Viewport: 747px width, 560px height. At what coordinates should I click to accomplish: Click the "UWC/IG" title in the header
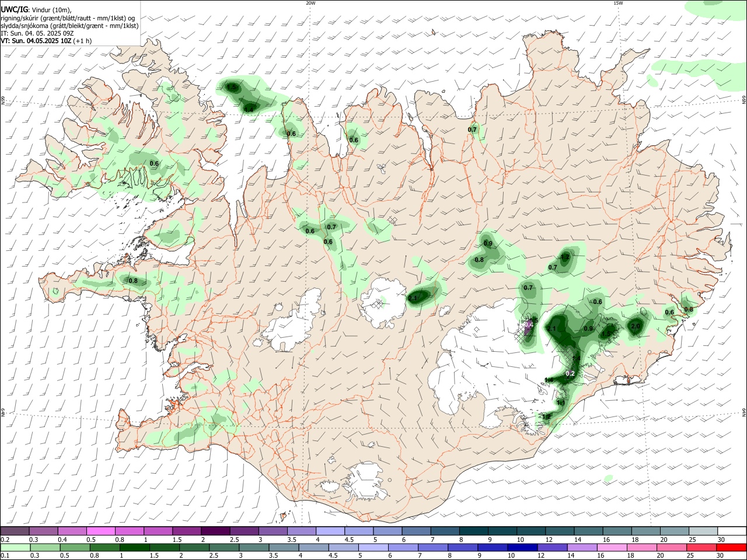tap(14, 9)
